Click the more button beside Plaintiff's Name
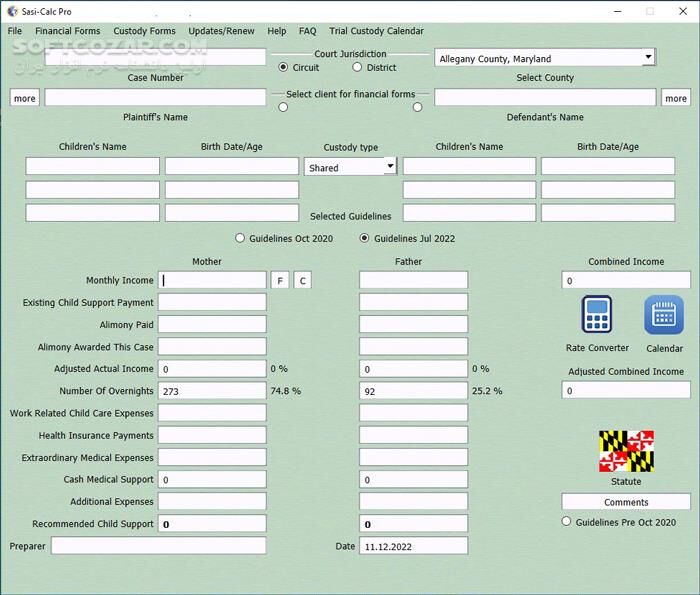700x595 pixels. click(25, 98)
